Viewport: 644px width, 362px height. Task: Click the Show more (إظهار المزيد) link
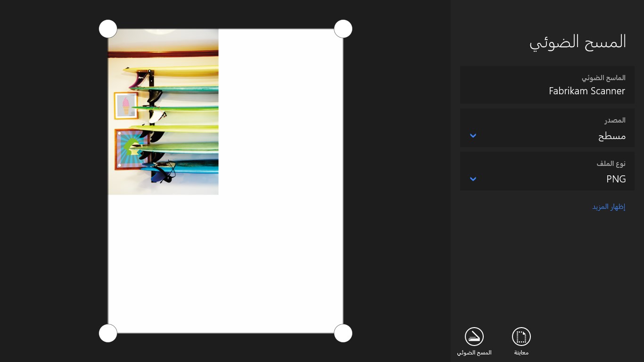[x=609, y=207]
